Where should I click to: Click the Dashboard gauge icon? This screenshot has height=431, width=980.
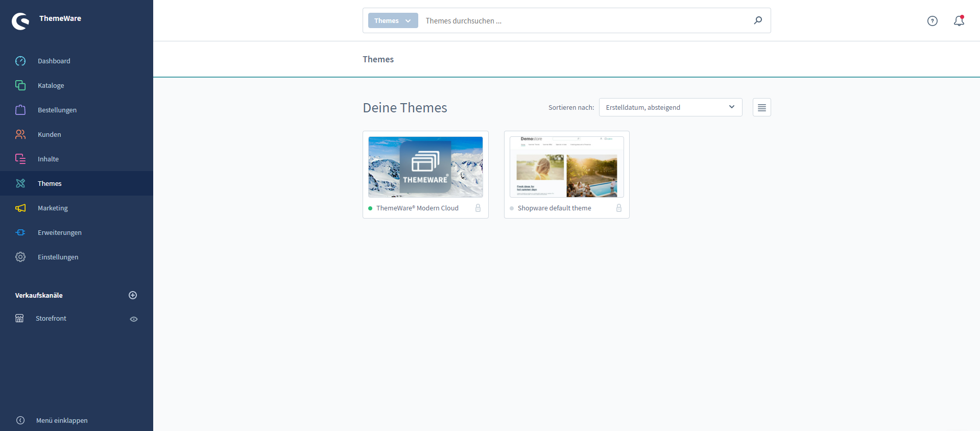click(x=20, y=61)
